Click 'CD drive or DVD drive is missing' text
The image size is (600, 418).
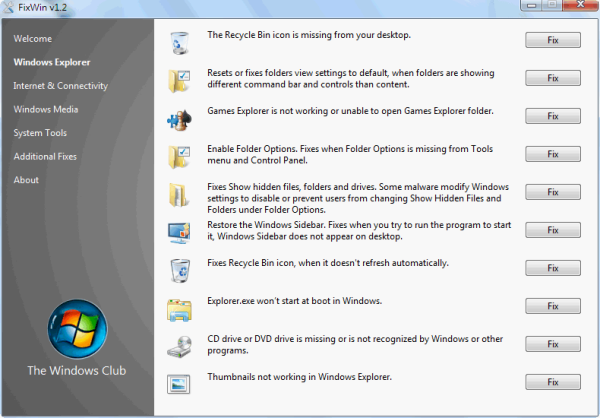point(355,345)
